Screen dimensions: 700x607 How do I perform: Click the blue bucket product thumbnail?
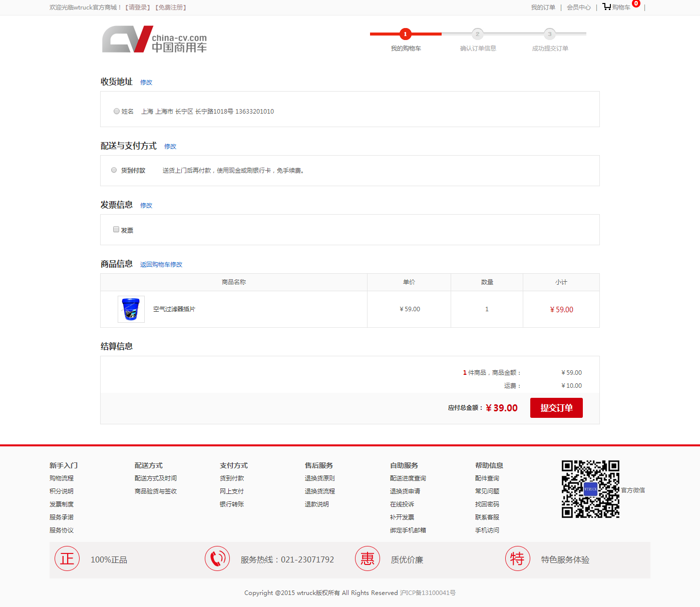tap(131, 309)
